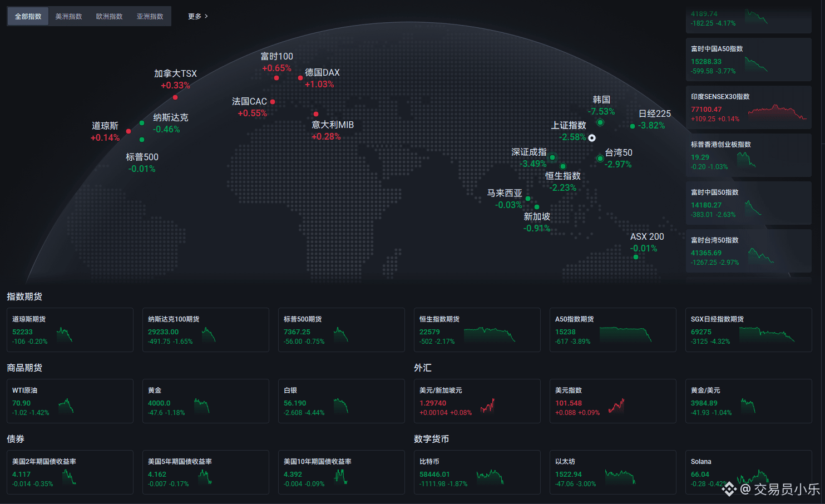Open the 道琼斯期货 futures card

70,330
